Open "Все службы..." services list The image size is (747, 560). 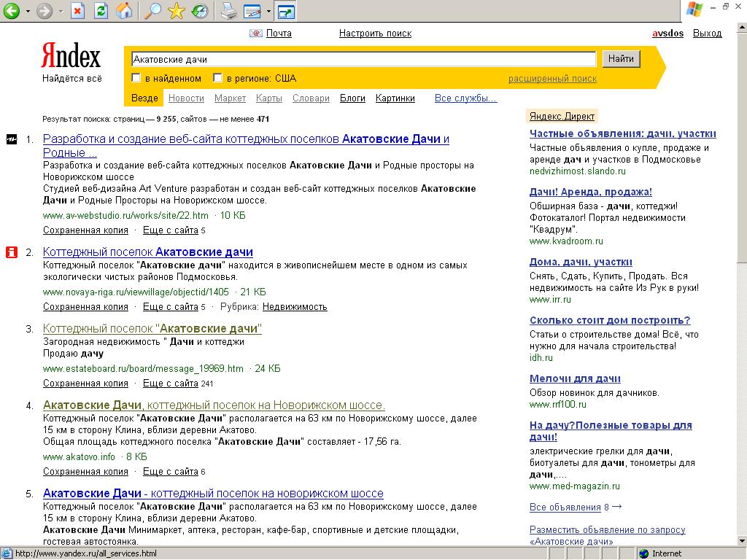point(465,98)
